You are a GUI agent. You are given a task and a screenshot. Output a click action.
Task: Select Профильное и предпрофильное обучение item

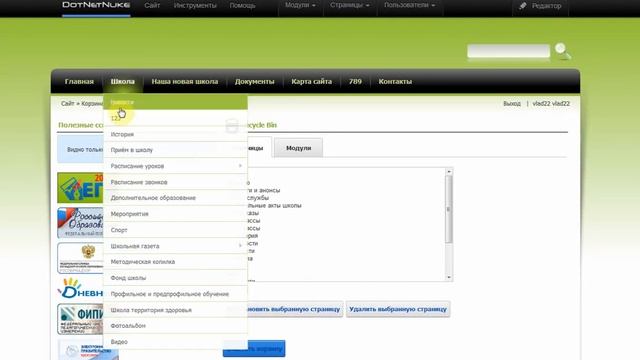point(176,294)
